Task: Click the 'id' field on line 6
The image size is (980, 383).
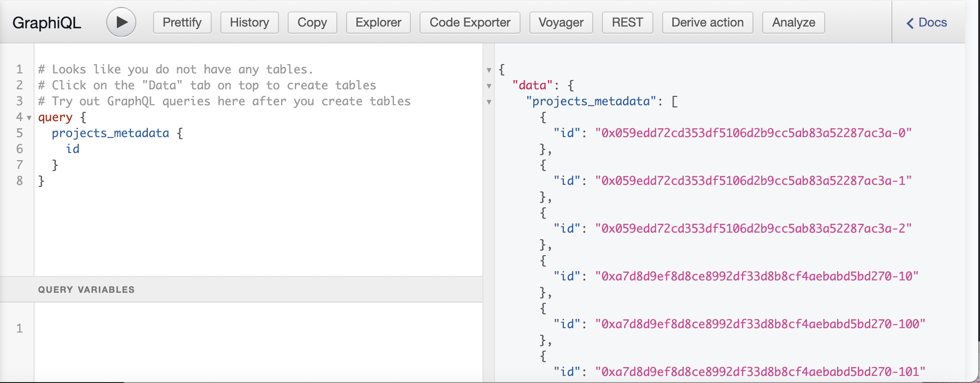Action: click(x=73, y=149)
